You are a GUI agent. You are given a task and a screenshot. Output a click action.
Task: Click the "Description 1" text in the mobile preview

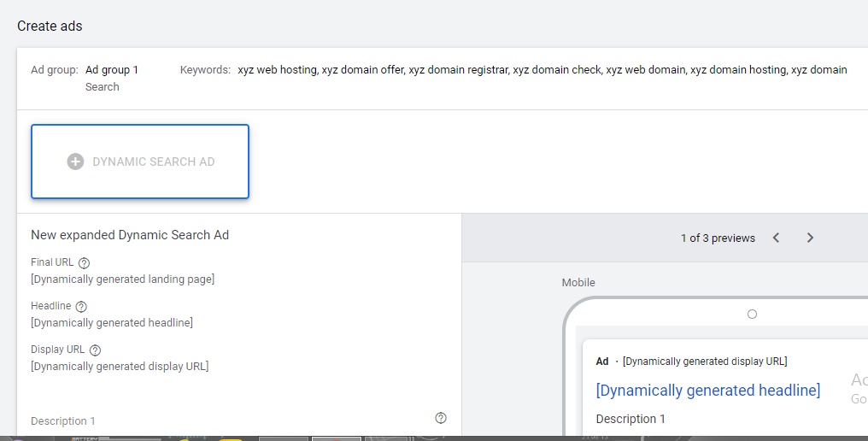click(630, 419)
